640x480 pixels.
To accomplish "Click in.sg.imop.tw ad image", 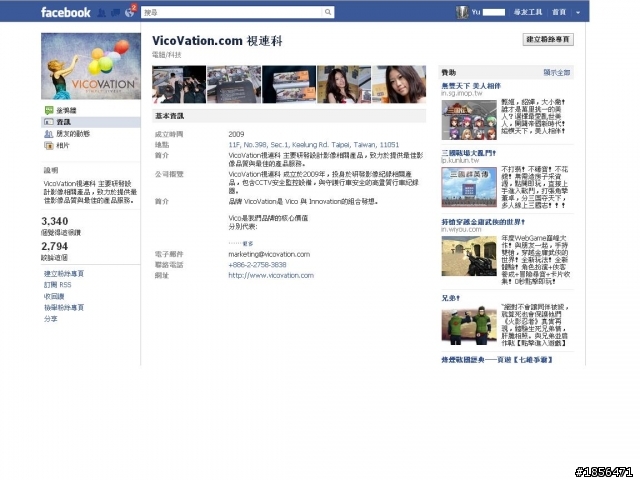I will point(469,120).
